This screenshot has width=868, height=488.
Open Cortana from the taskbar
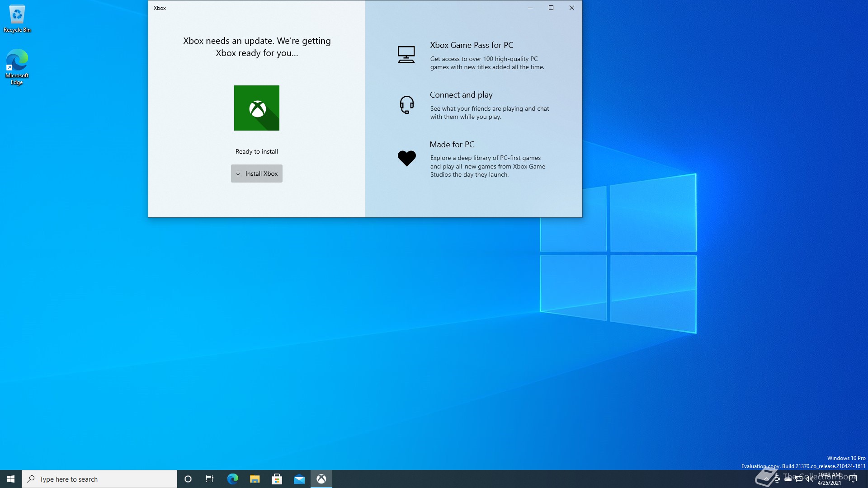tap(188, 479)
